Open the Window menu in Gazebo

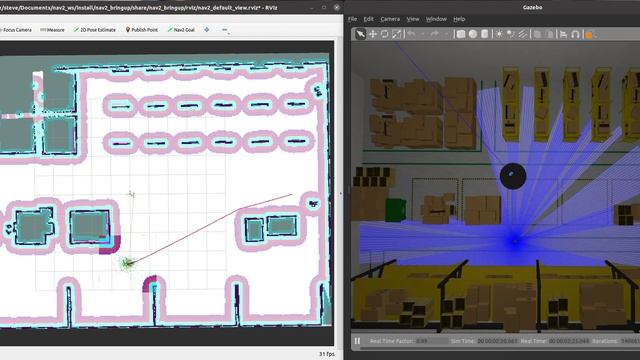click(436, 19)
